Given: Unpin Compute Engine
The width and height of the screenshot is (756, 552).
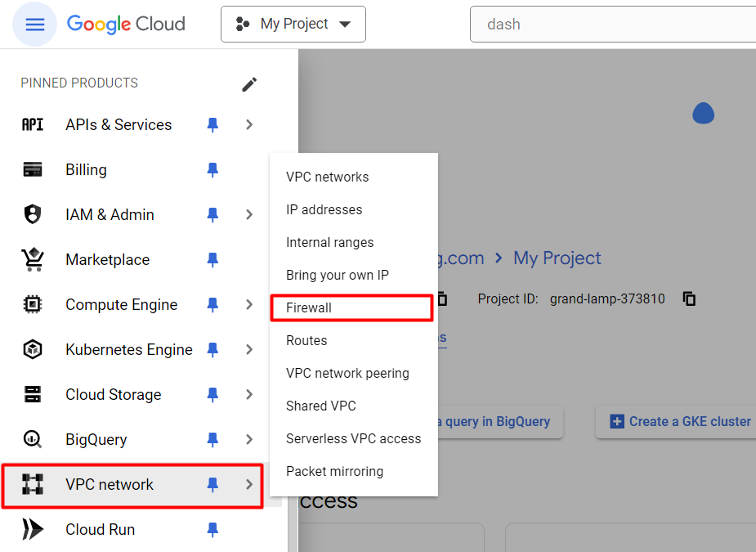Looking at the screenshot, I should coord(212,304).
